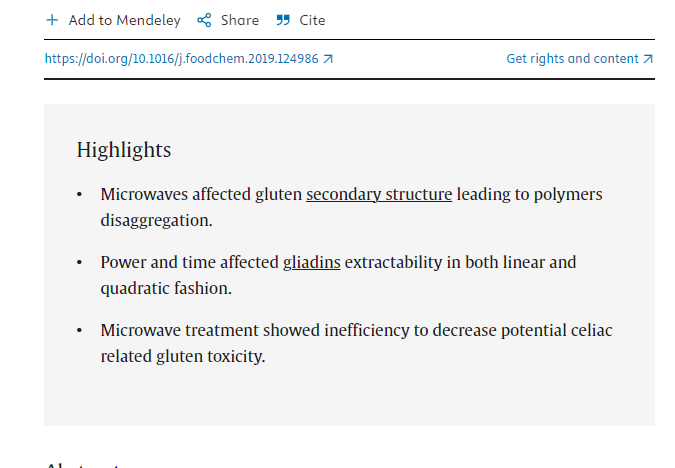The height and width of the screenshot is (468, 675).
Task: Click the partially visible Abstract heading
Action: tap(83, 464)
